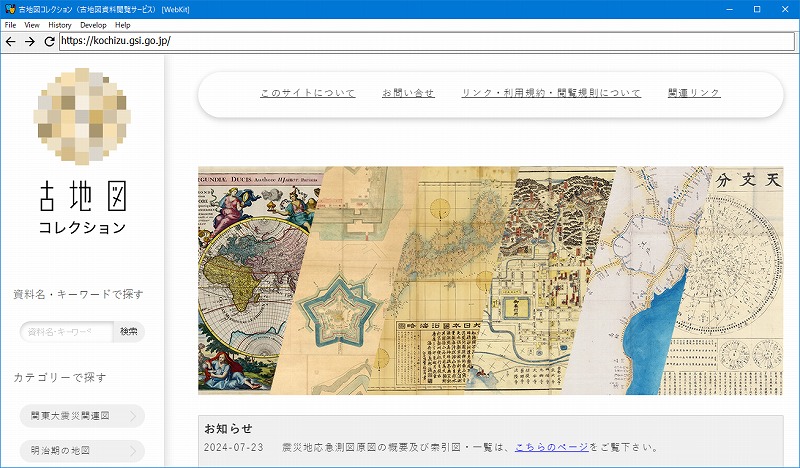Click the 資料名・キーワードで探す heading

[x=78, y=294]
